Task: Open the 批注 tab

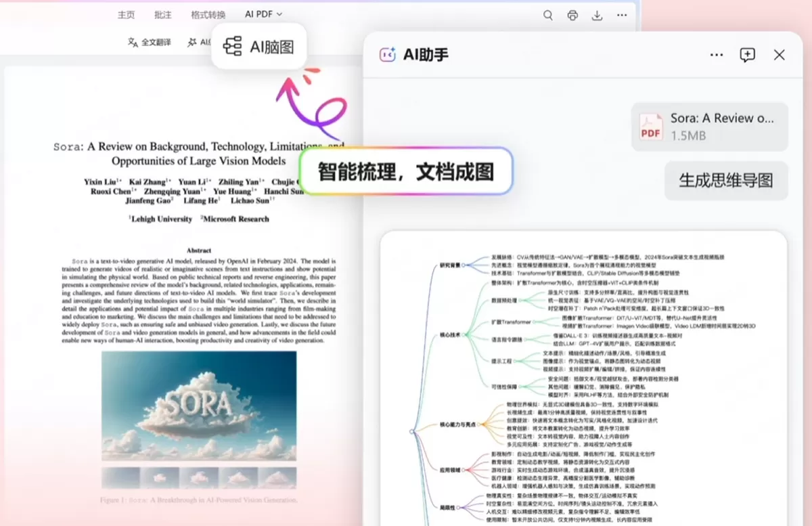Action: point(163,15)
